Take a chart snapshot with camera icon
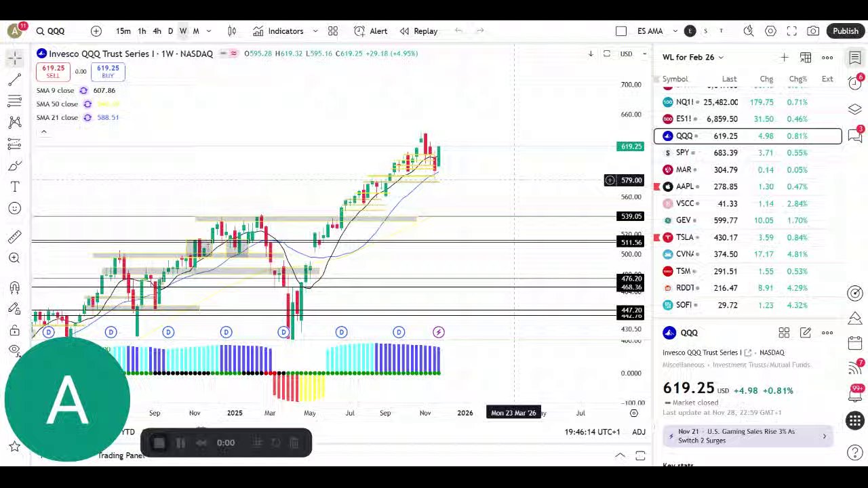 [813, 31]
